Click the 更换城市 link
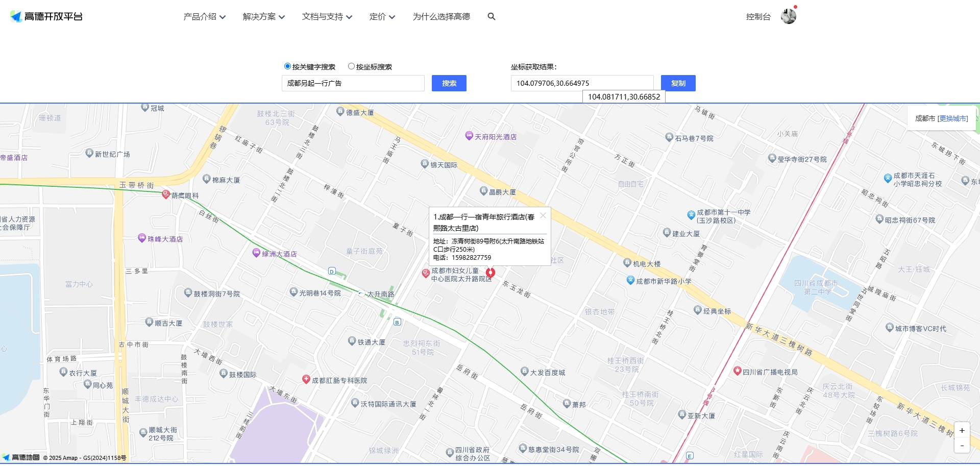Viewport: 980px width, 466px height. 952,118
